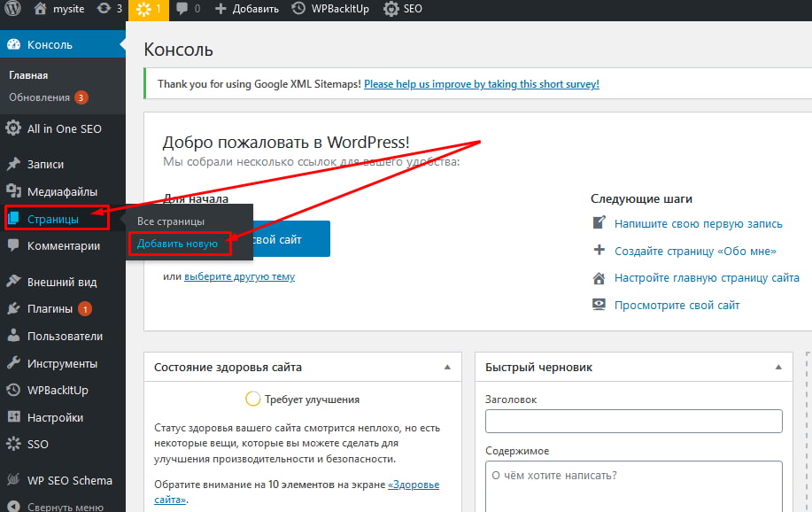Open Записи in the sidebar
812x512 pixels.
coord(45,164)
